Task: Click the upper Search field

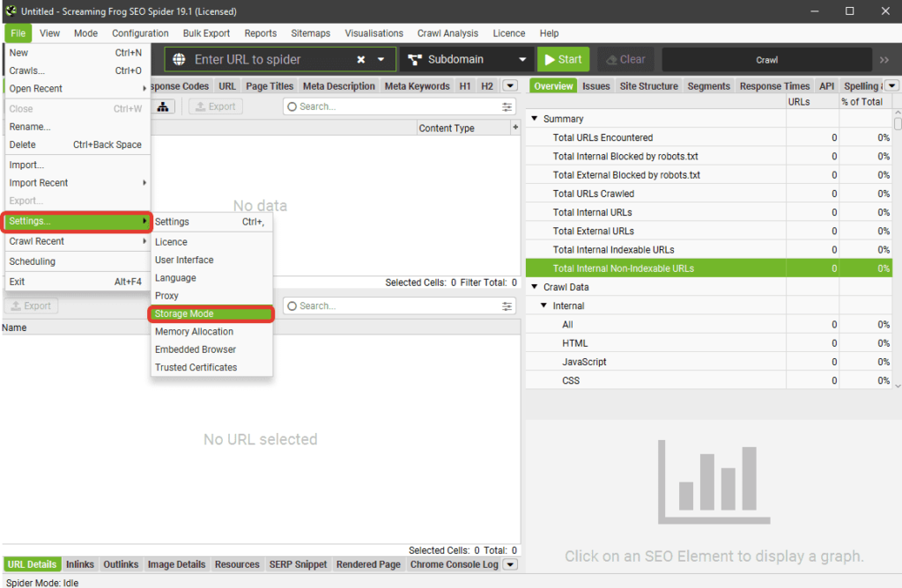Action: tap(399, 107)
